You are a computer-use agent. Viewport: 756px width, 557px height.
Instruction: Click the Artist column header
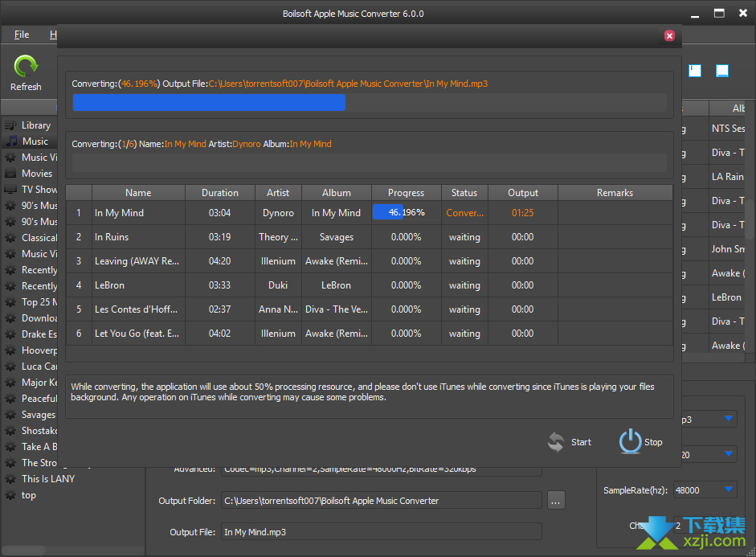tap(278, 193)
